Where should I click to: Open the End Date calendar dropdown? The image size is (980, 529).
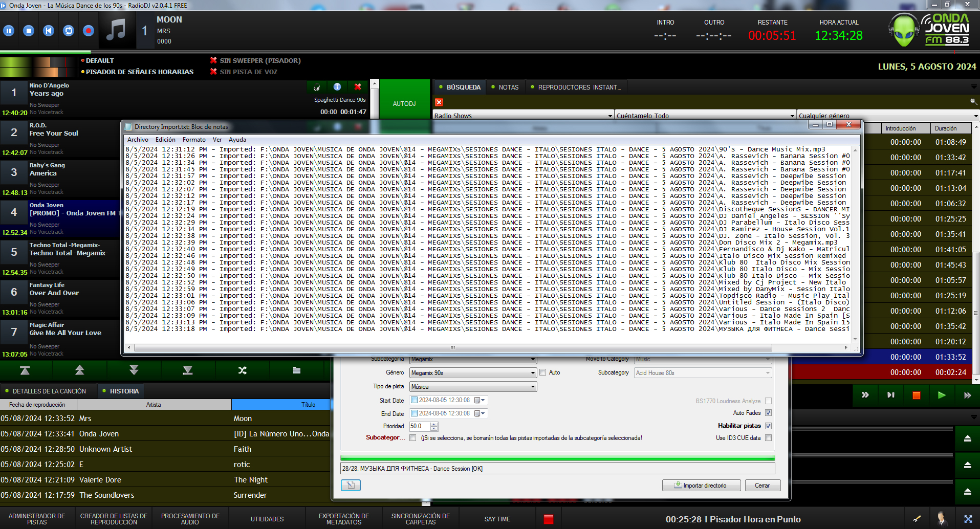pos(480,413)
